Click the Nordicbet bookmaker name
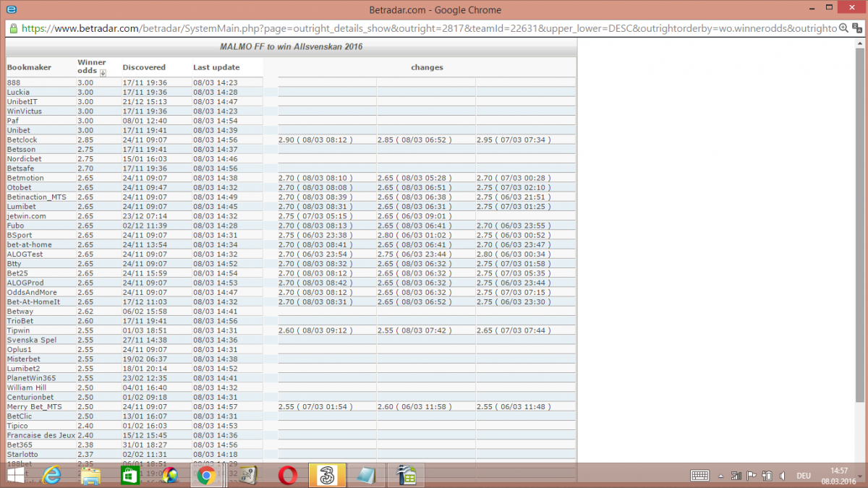868x488 pixels. coord(25,158)
